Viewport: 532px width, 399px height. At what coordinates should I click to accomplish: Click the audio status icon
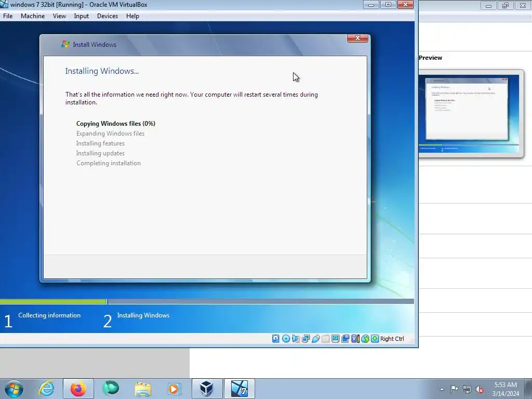296,339
